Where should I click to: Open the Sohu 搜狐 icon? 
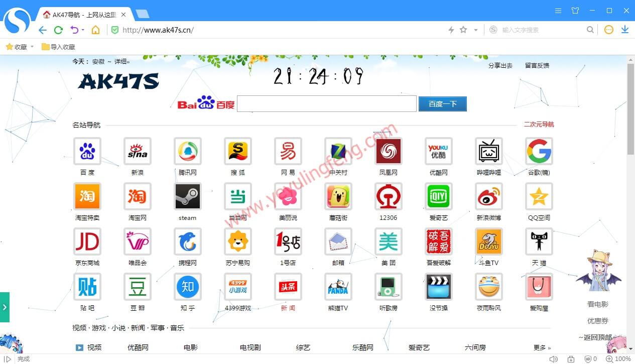[238, 151]
